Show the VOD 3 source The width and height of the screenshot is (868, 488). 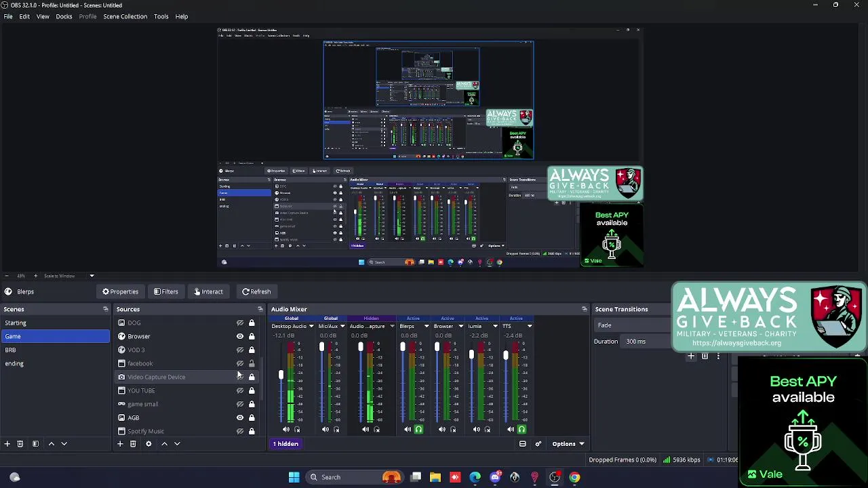click(x=240, y=350)
